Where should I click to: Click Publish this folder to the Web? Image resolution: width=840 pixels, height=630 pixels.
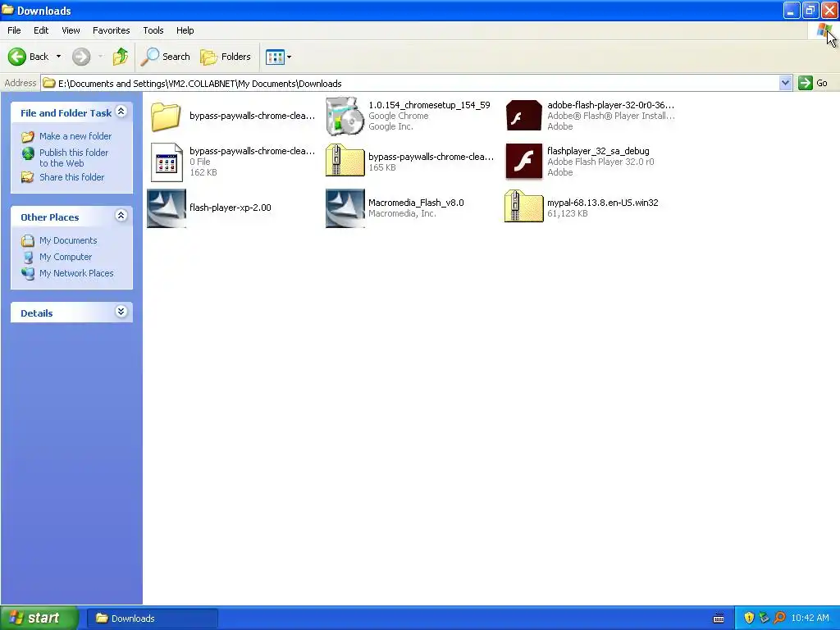[73, 158]
